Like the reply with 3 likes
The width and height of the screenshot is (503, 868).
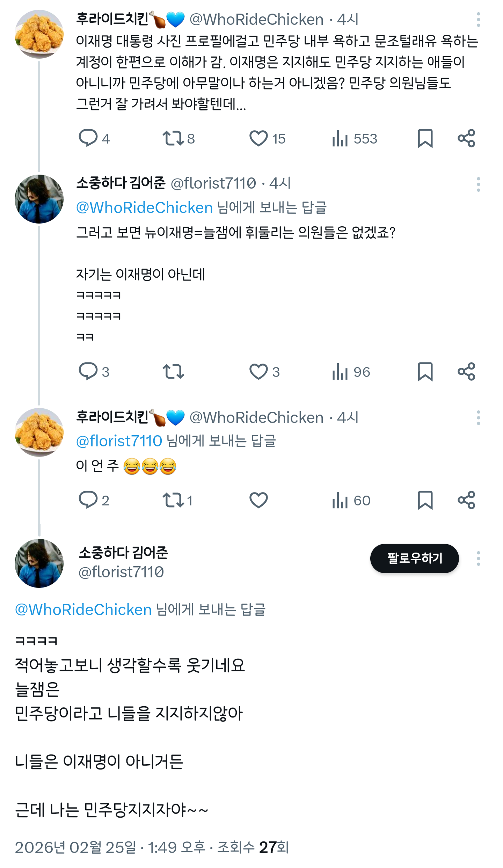pos(264,372)
